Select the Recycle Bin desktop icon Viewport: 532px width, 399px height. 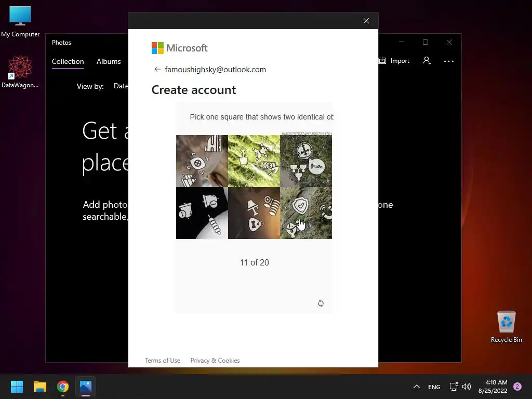click(x=506, y=327)
